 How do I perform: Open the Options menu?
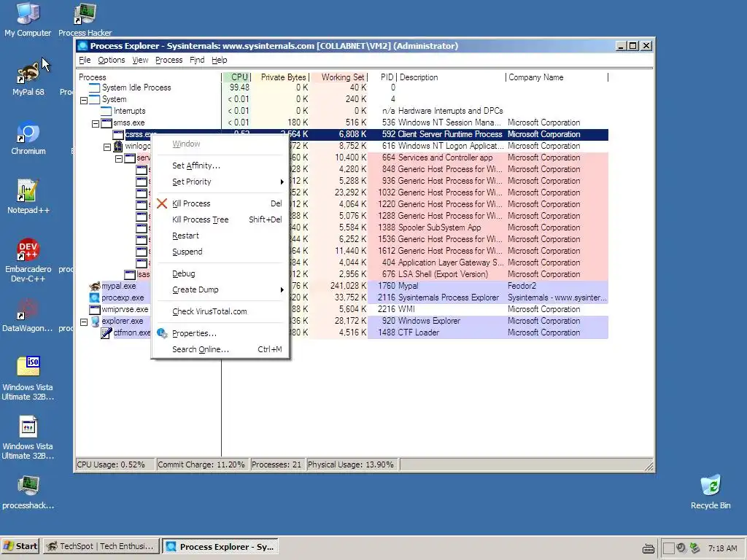(112, 60)
